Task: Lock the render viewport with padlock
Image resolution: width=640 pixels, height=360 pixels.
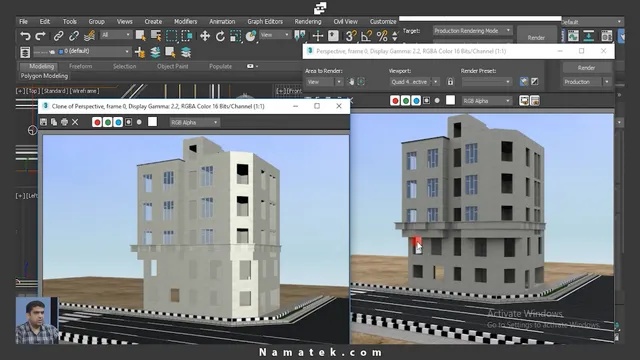Action: [x=450, y=82]
